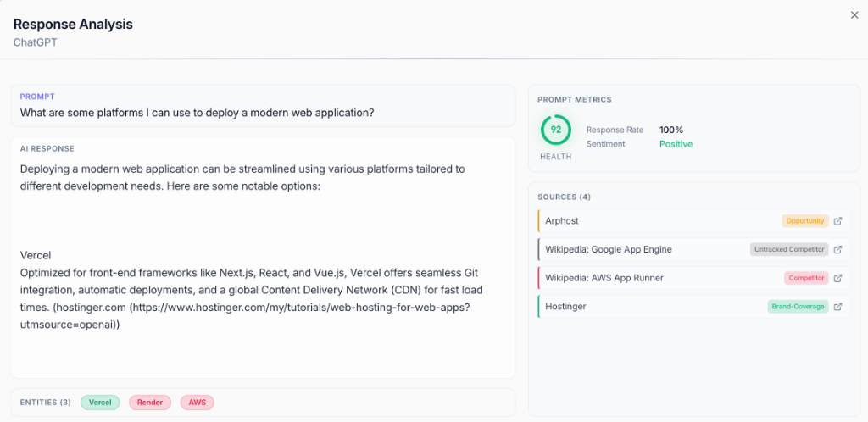Click the Opportunity badge on Arphost
The width and height of the screenshot is (868, 422).
804,221
